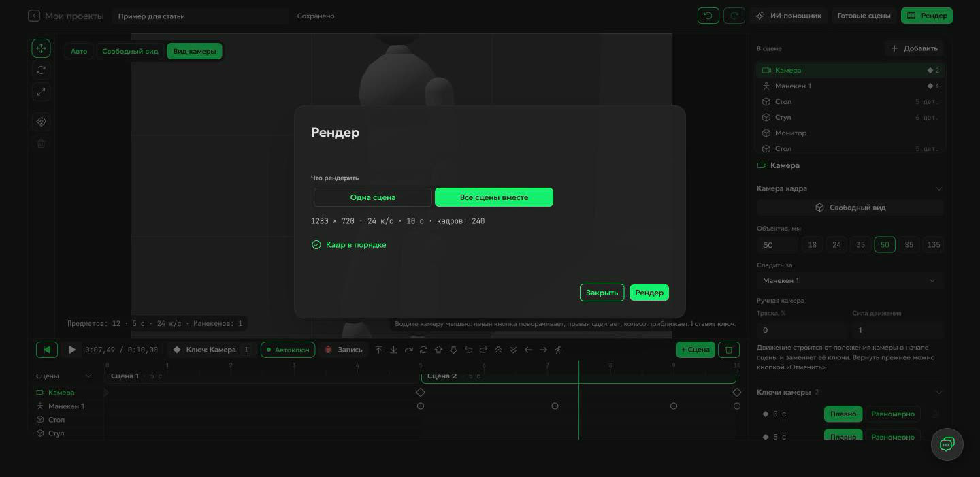Screen dimensions: 980x477
Task: Click Добавить in the scene panel
Action: [x=914, y=48]
